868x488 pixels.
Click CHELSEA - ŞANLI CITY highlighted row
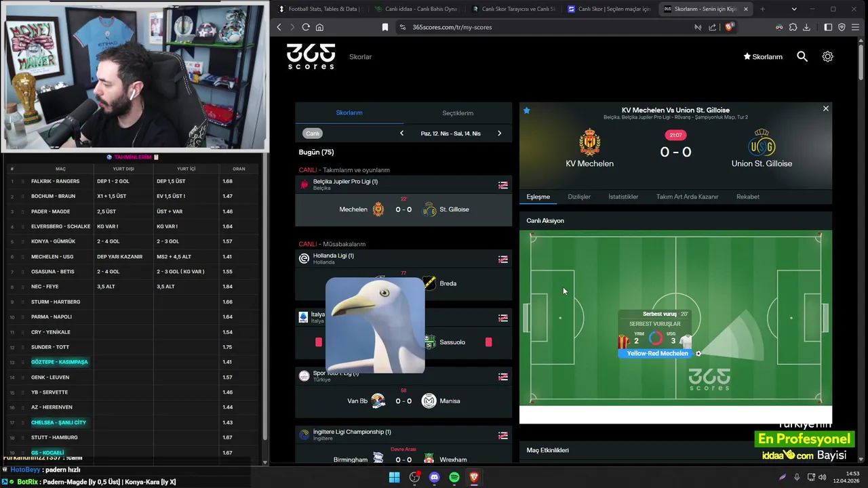[132, 422]
